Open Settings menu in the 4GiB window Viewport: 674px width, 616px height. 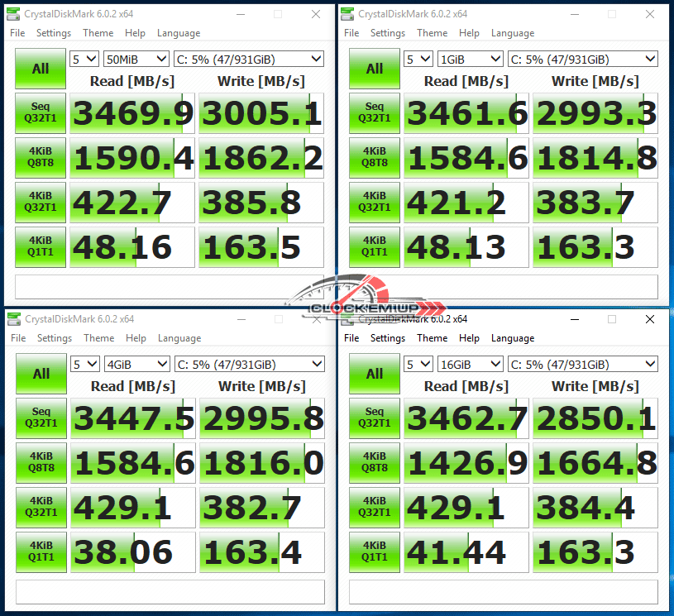pyautogui.click(x=55, y=338)
